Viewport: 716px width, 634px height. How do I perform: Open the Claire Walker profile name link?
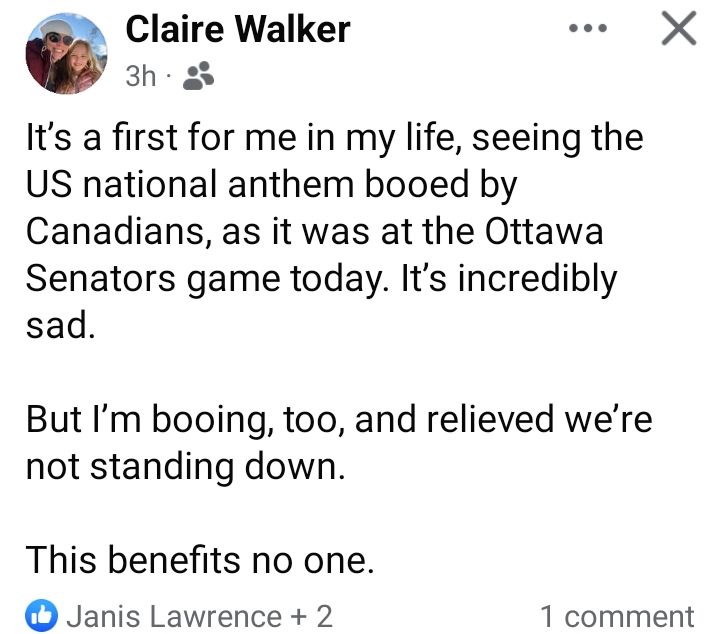point(238,30)
